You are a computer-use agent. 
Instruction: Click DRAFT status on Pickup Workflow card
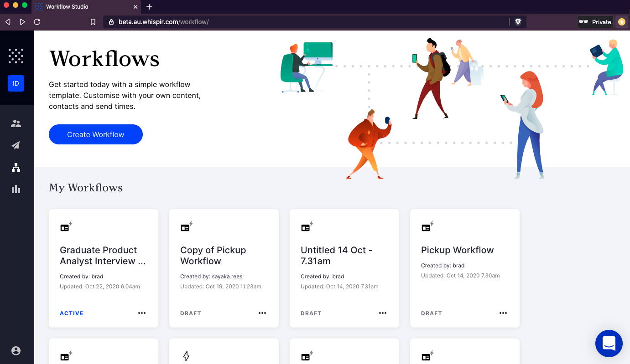pos(432,313)
